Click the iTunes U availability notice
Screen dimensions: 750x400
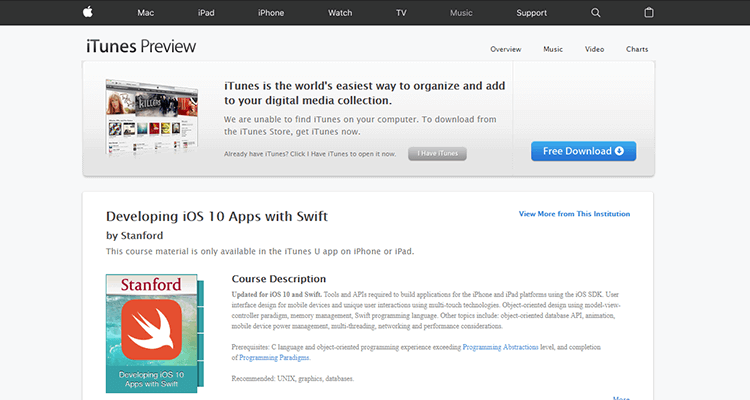[260, 252]
